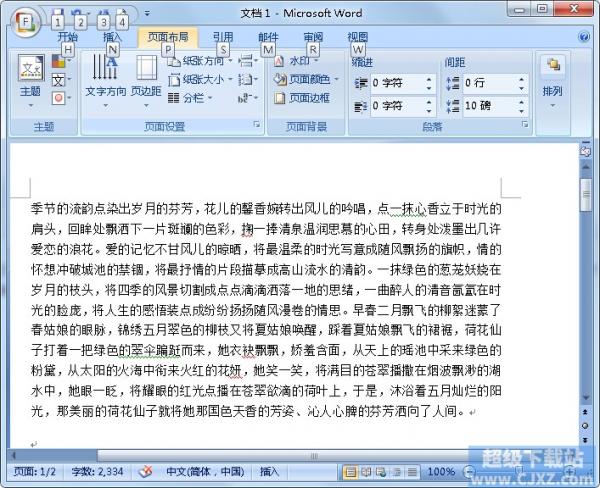Expand the arrow under 主题 button
The image size is (600, 488).
click(31, 105)
